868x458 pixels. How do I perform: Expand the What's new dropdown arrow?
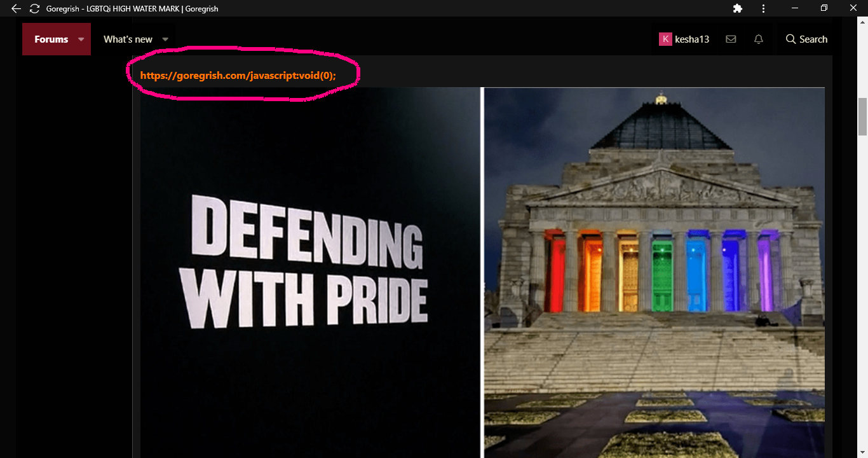pyautogui.click(x=165, y=39)
